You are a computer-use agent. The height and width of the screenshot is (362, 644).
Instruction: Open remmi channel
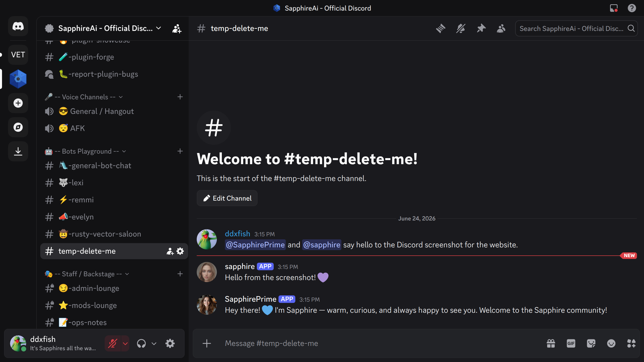[x=114, y=200]
